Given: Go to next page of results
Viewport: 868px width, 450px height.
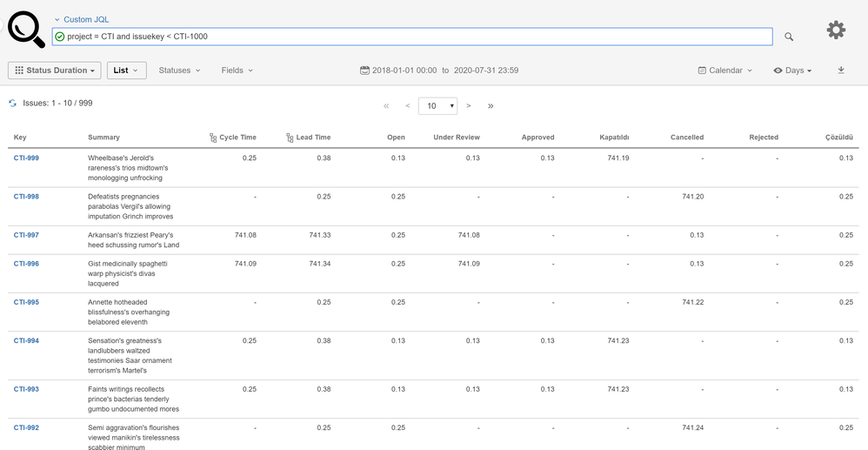Looking at the screenshot, I should point(469,106).
